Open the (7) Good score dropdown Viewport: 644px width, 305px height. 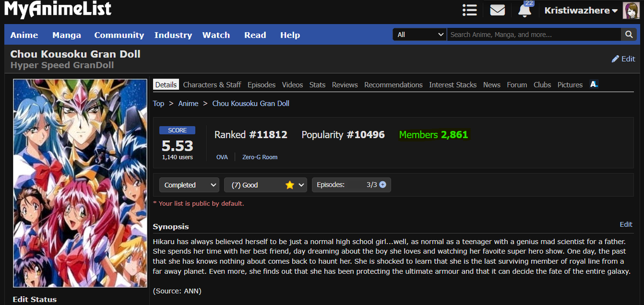pyautogui.click(x=266, y=185)
